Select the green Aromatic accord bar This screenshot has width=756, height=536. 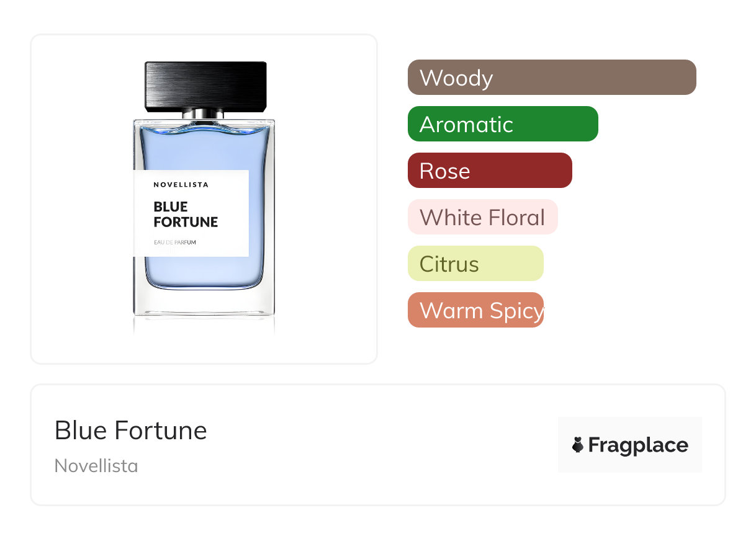click(x=502, y=124)
